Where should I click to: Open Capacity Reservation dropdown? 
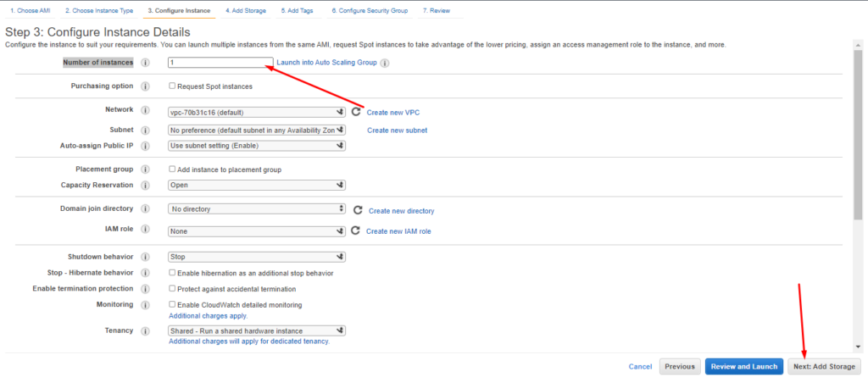[257, 186]
